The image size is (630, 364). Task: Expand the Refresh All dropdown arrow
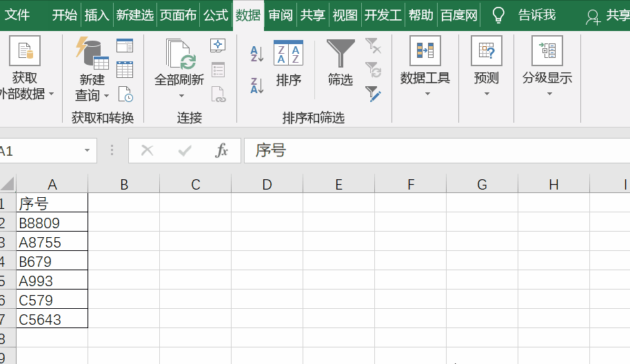pos(181,96)
